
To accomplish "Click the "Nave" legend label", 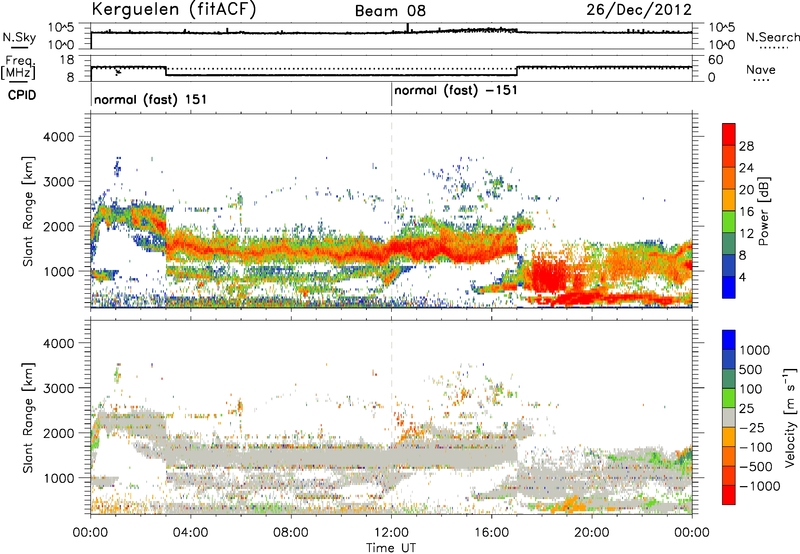I will (x=761, y=70).
